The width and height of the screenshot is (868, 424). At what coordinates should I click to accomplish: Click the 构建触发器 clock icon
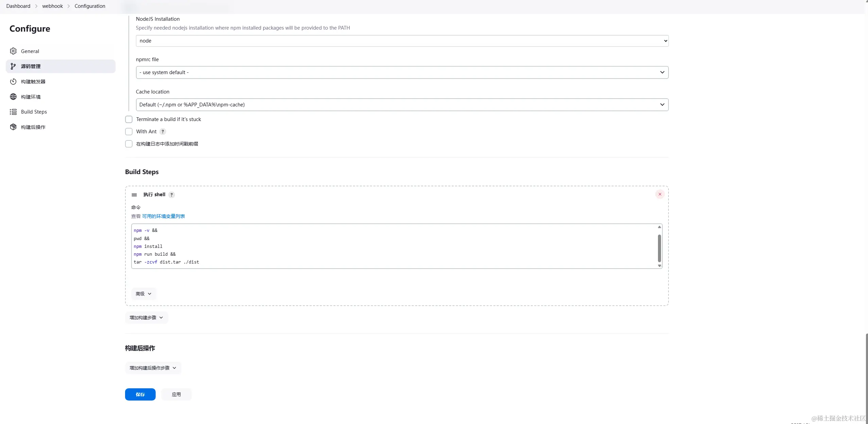(13, 82)
